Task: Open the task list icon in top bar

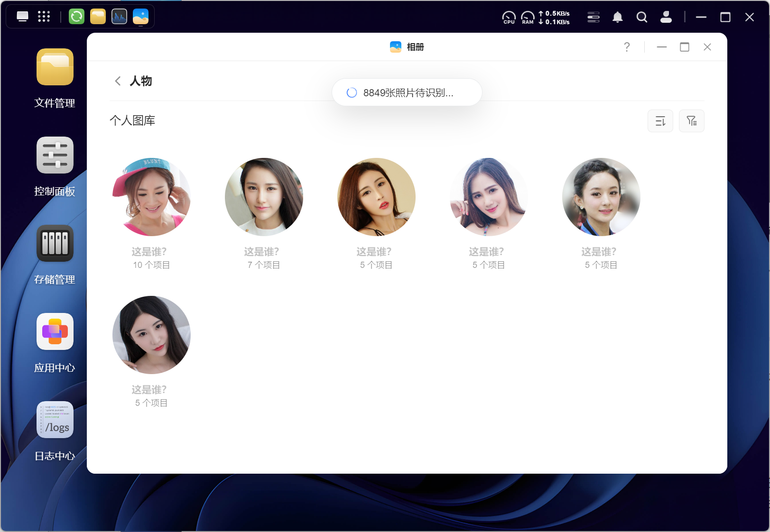Action: click(594, 18)
